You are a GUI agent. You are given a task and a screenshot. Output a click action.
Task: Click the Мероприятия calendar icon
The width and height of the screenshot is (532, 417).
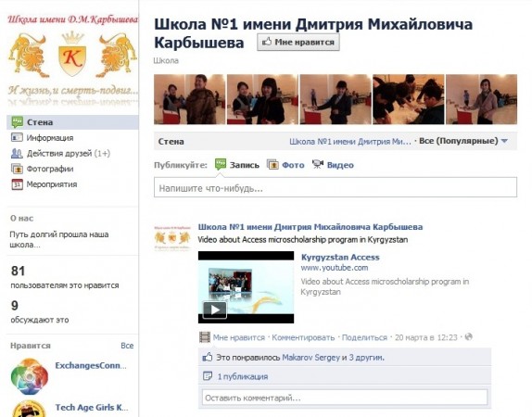(17, 184)
